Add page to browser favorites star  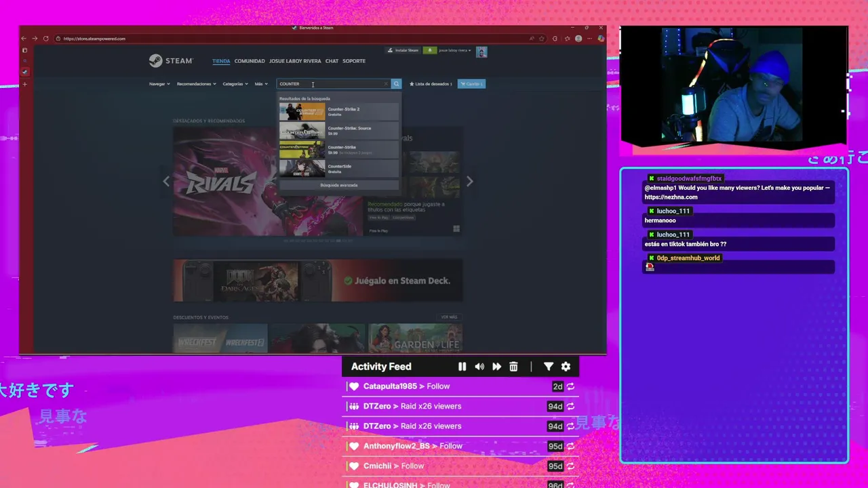542,39
